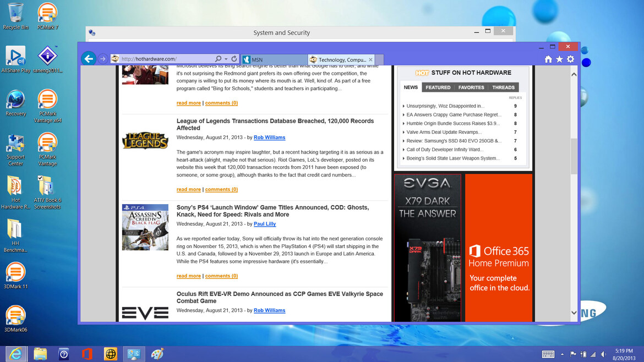Click the League of Legends logo thumbnail
The image size is (644, 362).
(x=145, y=141)
